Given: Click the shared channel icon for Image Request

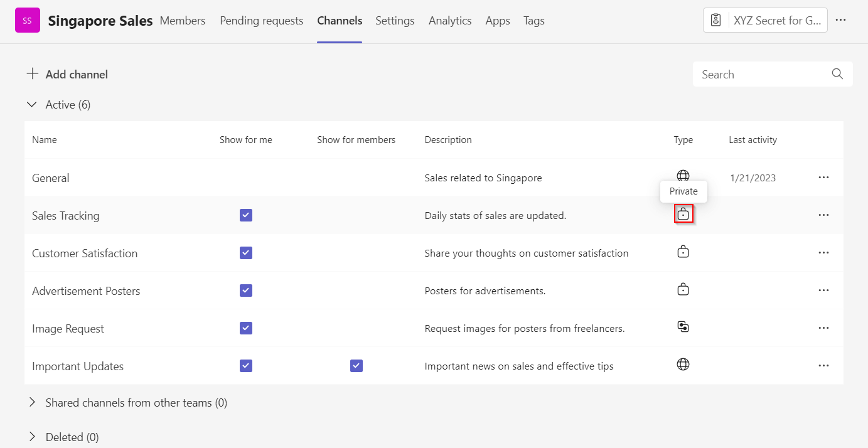Looking at the screenshot, I should (683, 327).
